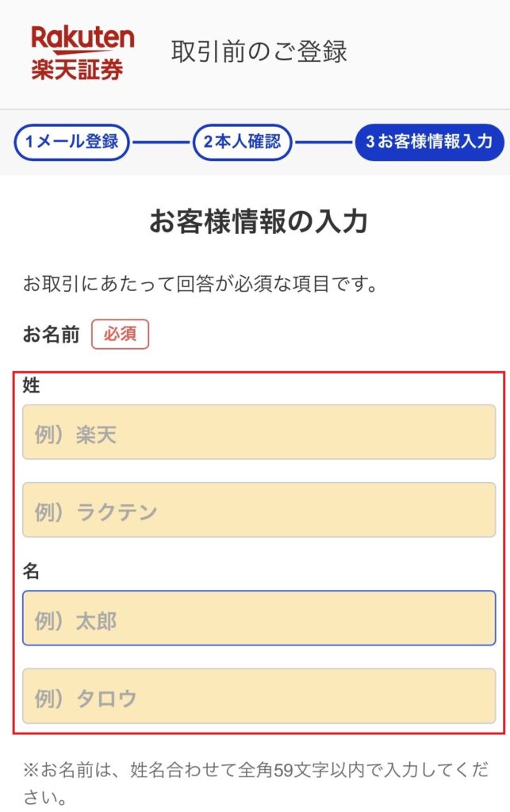Click the お客様情報の入力 heading
The height and width of the screenshot is (812, 510).
point(259,223)
